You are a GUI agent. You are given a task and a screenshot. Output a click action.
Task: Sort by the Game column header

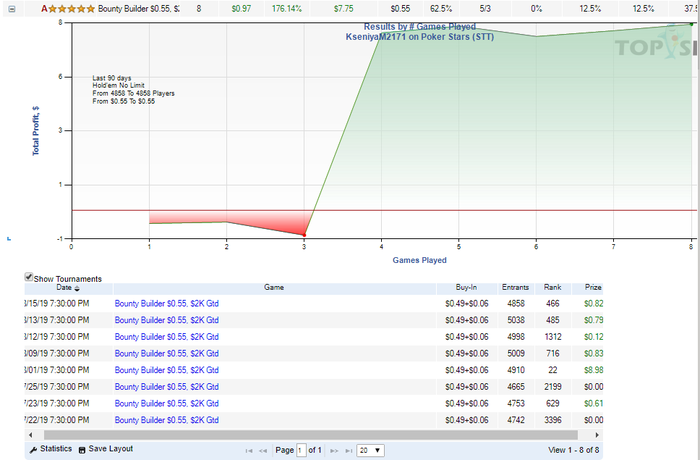tap(274, 288)
